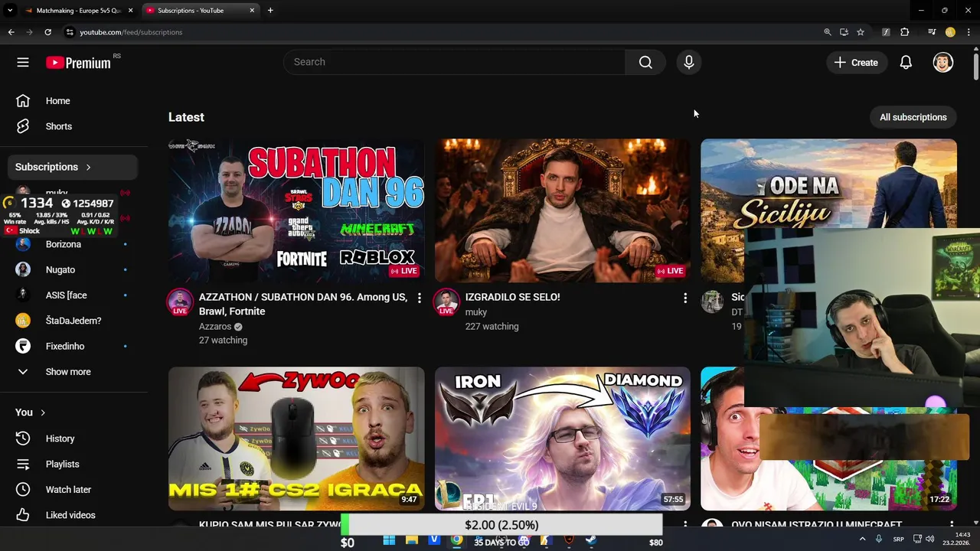Image resolution: width=980 pixels, height=551 pixels.
Task: Open Playlists in the sidebar
Action: point(74,464)
